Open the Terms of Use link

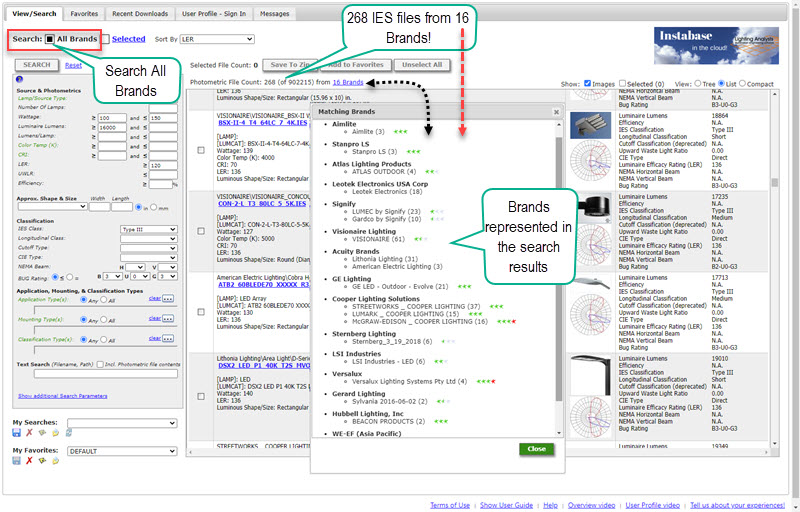point(450,505)
